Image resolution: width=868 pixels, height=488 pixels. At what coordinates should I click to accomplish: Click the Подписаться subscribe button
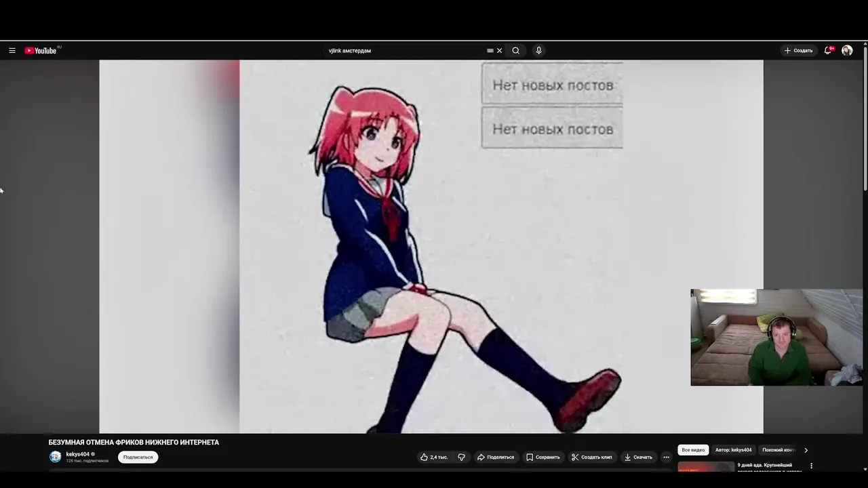138,457
